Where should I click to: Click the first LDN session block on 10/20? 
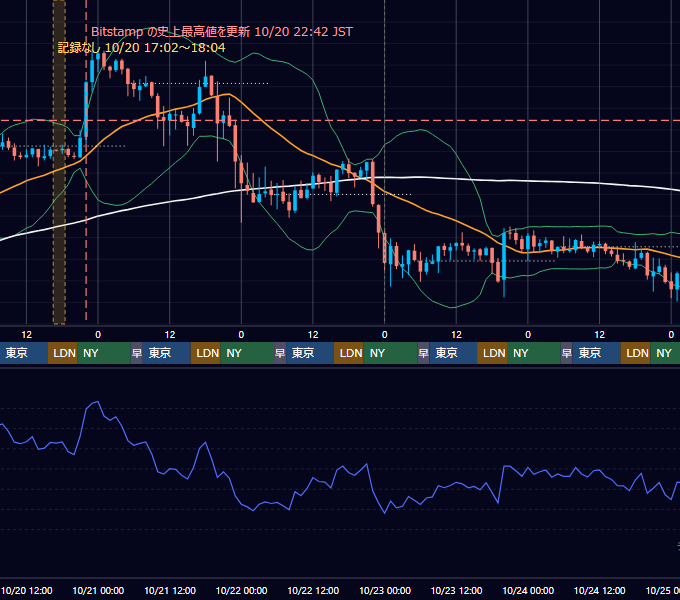click(62, 353)
